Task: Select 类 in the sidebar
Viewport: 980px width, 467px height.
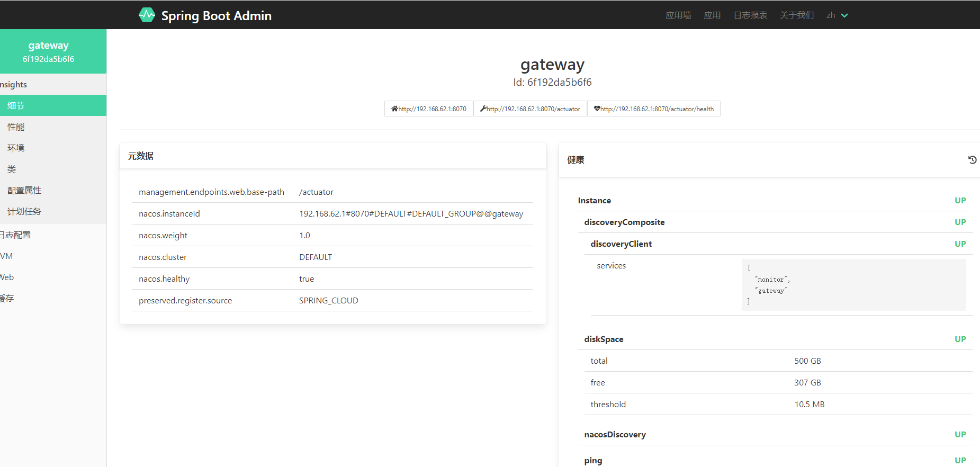Action: [53, 169]
